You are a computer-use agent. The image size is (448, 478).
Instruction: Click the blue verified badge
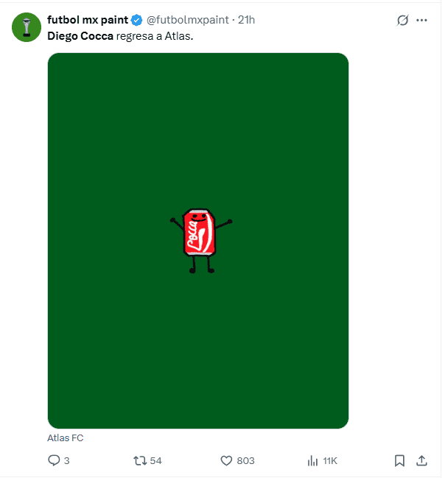pyautogui.click(x=137, y=20)
